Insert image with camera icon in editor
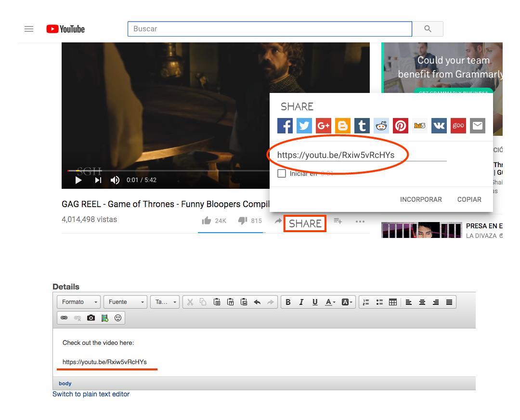This screenshot has height=420, width=520. click(91, 318)
